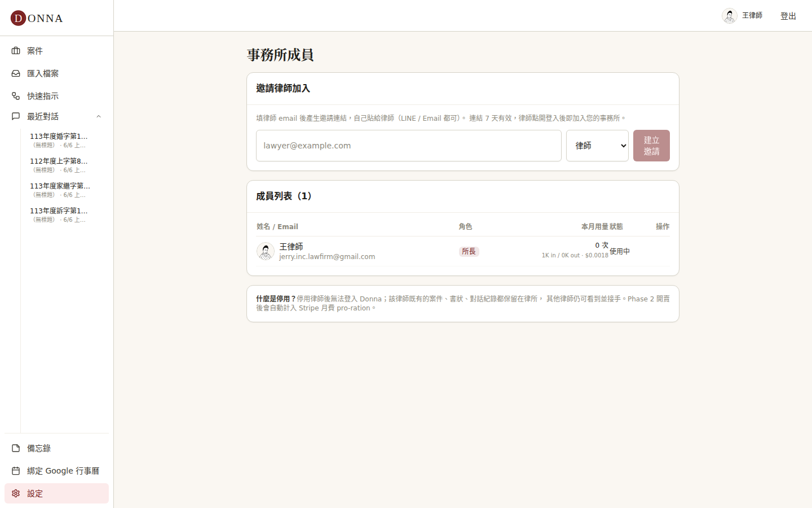
Task: Click the 王律師 name in member row
Action: click(x=291, y=247)
